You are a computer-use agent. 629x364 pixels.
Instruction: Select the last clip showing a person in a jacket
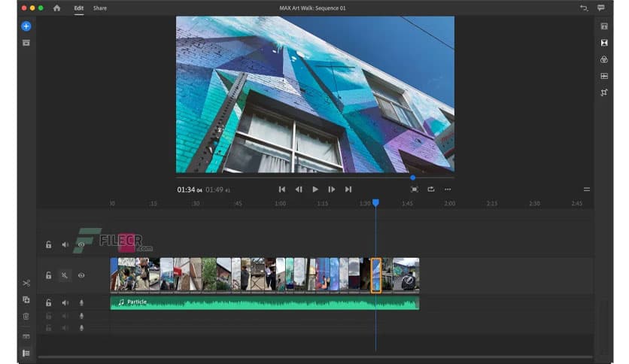pos(406,275)
